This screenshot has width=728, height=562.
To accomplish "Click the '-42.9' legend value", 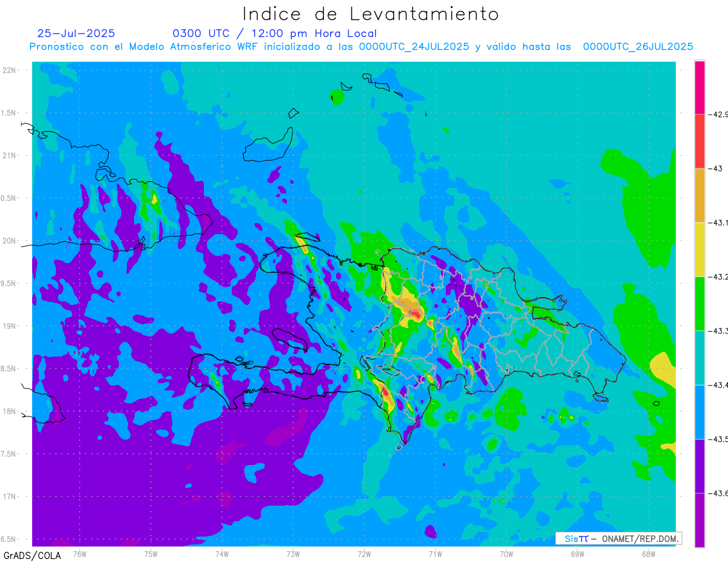I will click(x=718, y=114).
